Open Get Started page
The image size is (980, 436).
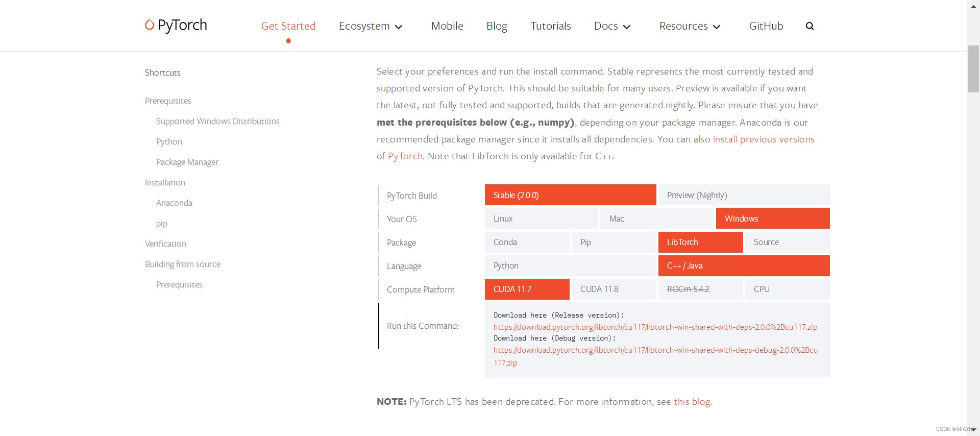[288, 26]
